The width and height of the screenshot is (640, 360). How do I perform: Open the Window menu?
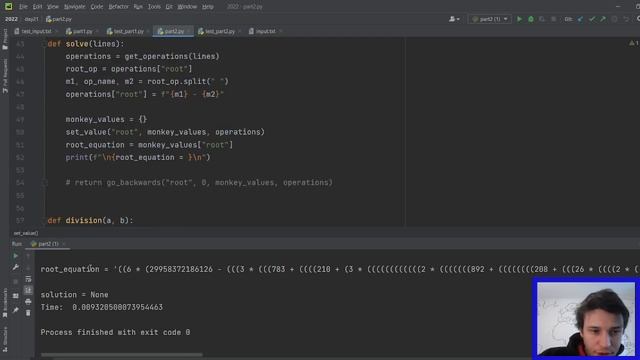tap(187, 7)
